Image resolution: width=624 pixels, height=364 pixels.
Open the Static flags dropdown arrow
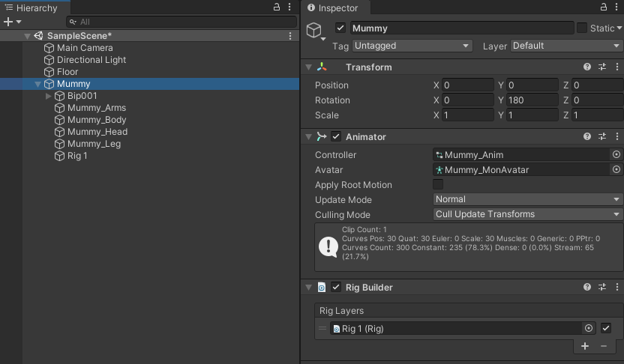(x=619, y=28)
